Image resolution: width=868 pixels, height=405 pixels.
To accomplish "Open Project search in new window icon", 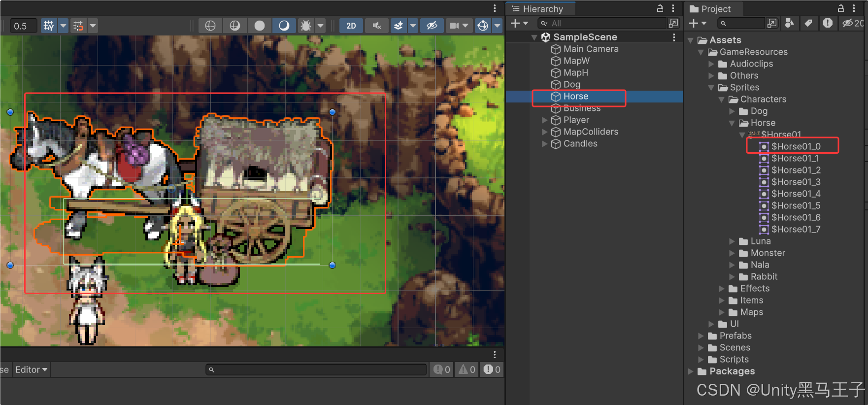I will [x=772, y=23].
